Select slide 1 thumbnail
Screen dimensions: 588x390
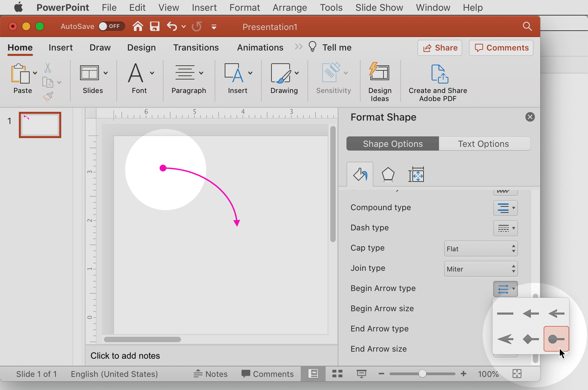tap(40, 125)
